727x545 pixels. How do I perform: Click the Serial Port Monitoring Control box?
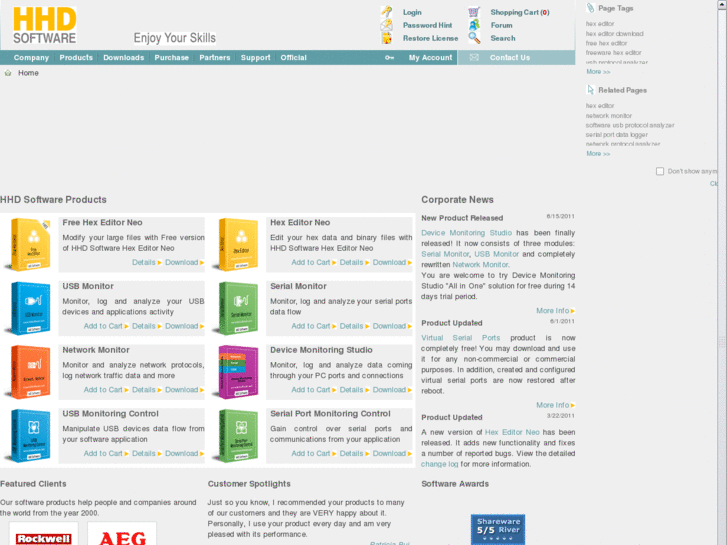[236, 436]
